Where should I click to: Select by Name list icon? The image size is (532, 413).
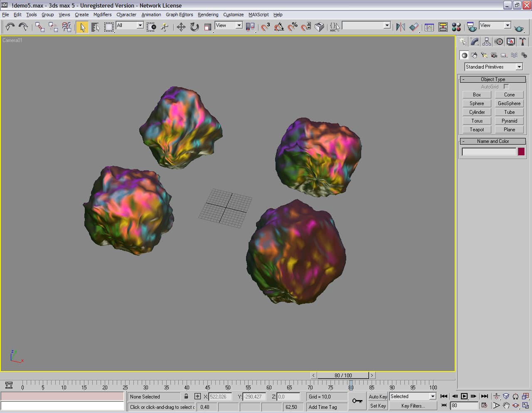tap(95, 27)
